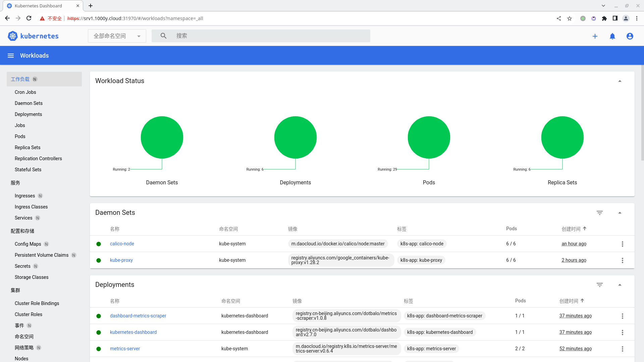
Task: Open Stateful Sets in sidebar
Action: pyautogui.click(x=28, y=170)
